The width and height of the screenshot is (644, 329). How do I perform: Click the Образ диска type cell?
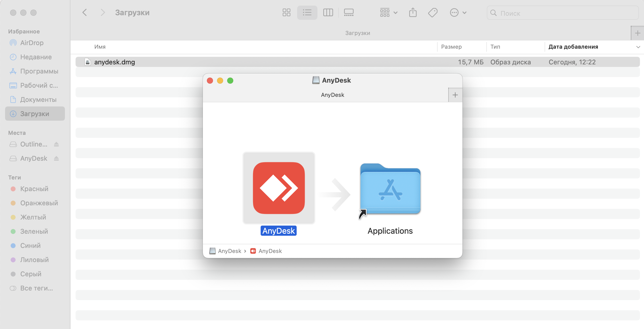(511, 62)
